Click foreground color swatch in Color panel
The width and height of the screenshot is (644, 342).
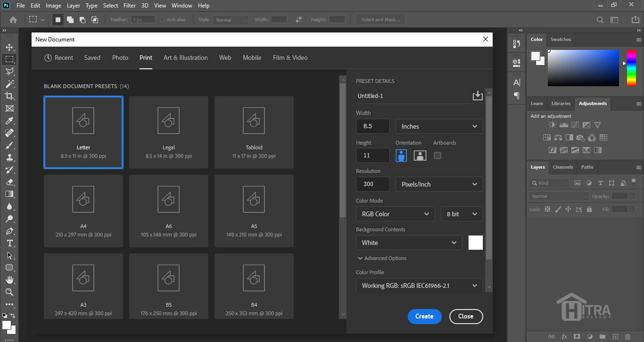pos(535,56)
